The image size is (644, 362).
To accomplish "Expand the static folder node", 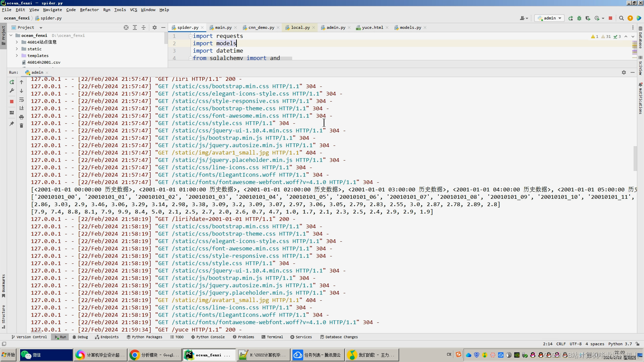I will [x=17, y=49].
